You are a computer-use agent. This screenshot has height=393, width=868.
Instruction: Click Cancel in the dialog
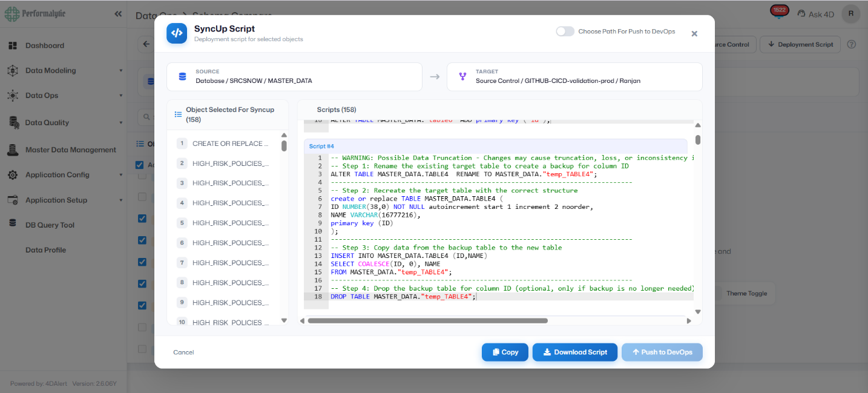(x=183, y=352)
